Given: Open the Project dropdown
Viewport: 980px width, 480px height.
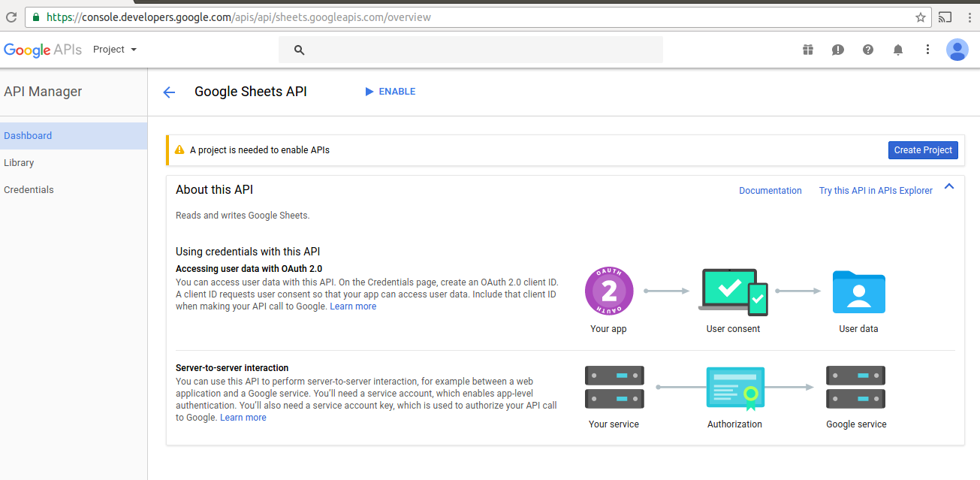Looking at the screenshot, I should (115, 50).
